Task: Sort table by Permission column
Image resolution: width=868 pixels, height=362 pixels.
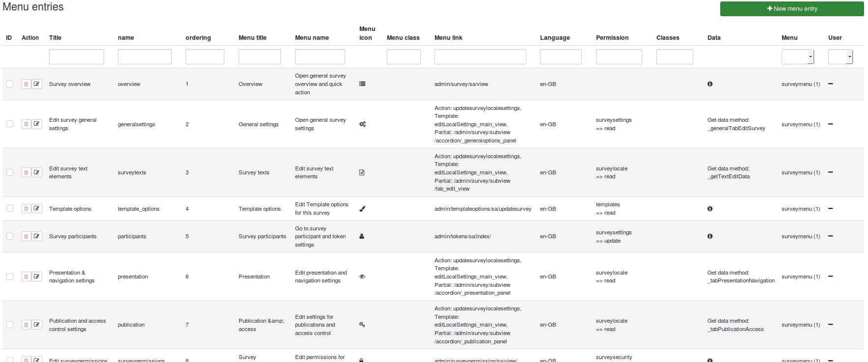Action: (x=612, y=38)
